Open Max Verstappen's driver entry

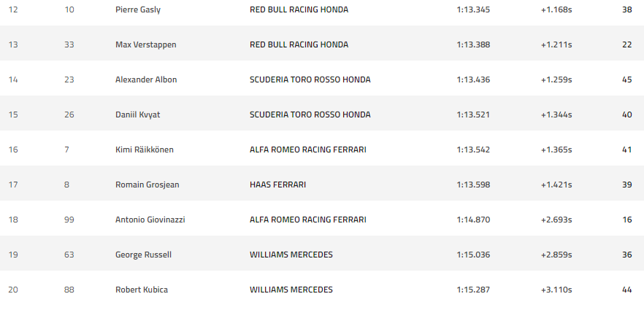click(146, 45)
